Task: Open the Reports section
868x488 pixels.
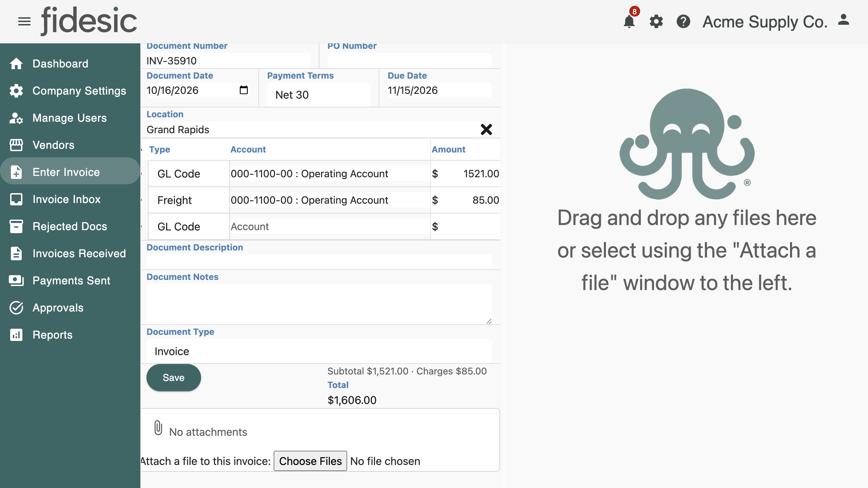Action: (70, 335)
